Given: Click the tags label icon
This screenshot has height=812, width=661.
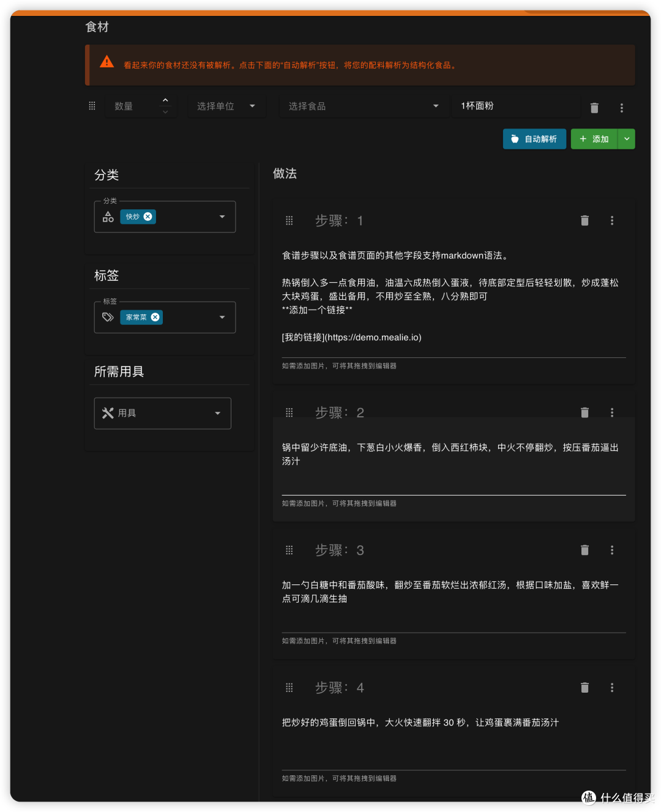Looking at the screenshot, I should [x=108, y=317].
